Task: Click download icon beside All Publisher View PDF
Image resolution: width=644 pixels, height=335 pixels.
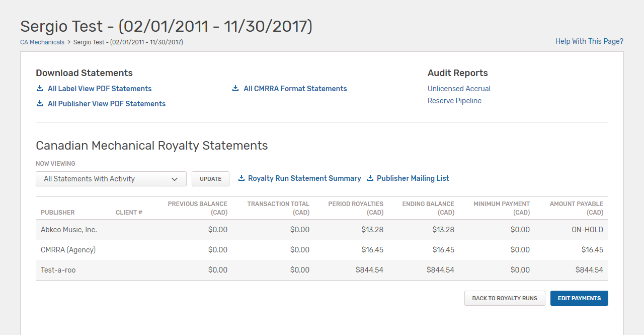Action: coord(40,104)
